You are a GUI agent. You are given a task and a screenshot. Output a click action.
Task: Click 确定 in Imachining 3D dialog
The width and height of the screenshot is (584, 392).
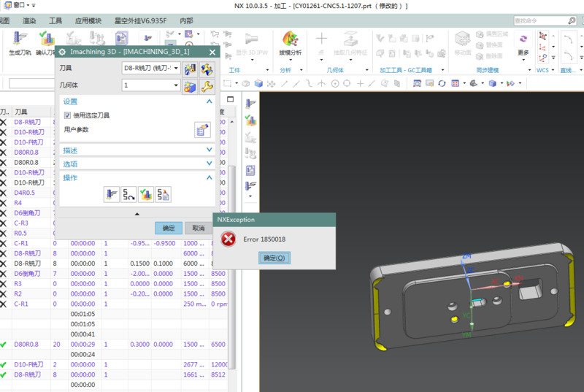tap(169, 228)
